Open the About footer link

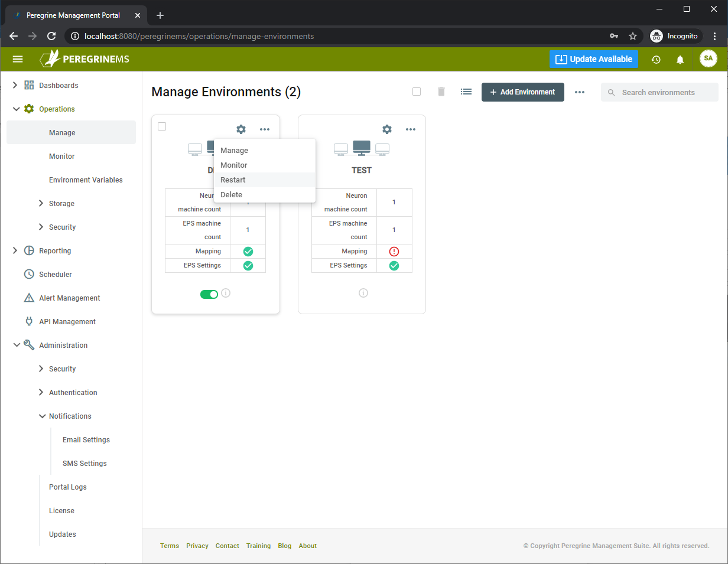point(308,546)
